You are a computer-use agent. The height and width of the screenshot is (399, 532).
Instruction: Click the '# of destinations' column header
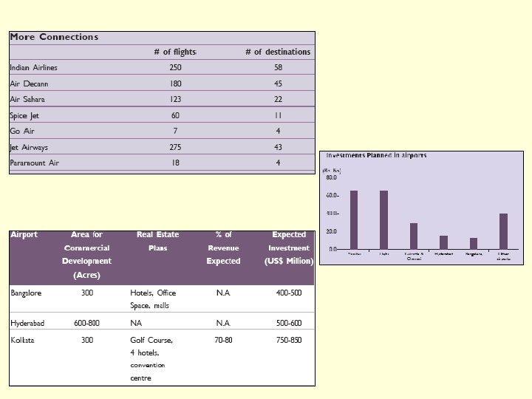pyautogui.click(x=278, y=52)
